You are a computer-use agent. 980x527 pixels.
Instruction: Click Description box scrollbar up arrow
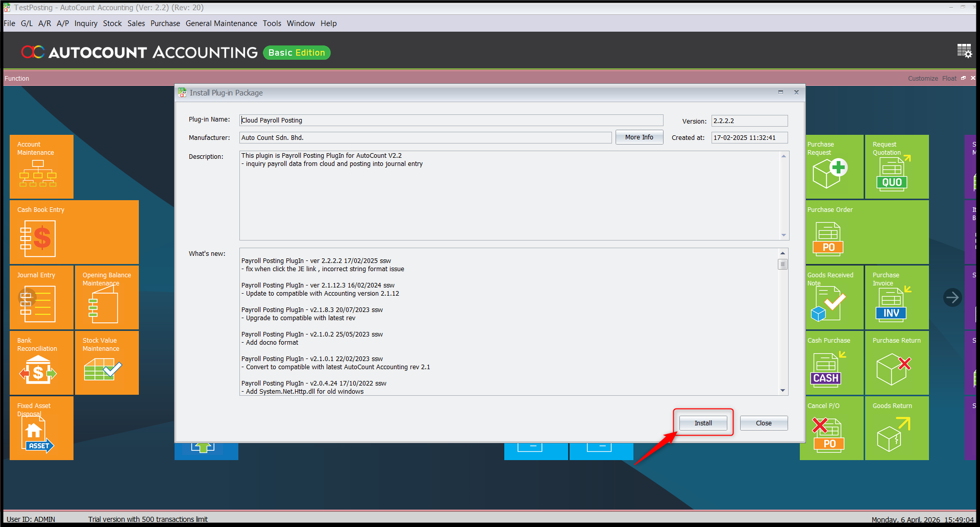pyautogui.click(x=783, y=156)
